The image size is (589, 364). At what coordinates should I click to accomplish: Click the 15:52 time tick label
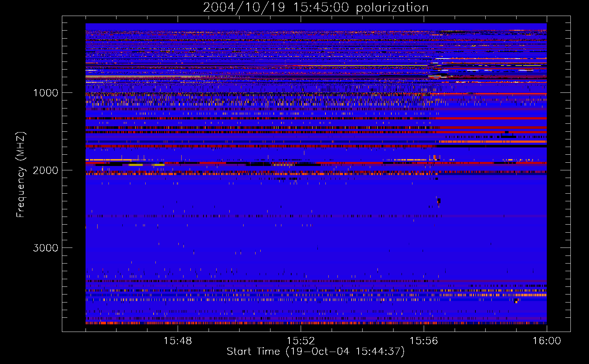coord(301,341)
